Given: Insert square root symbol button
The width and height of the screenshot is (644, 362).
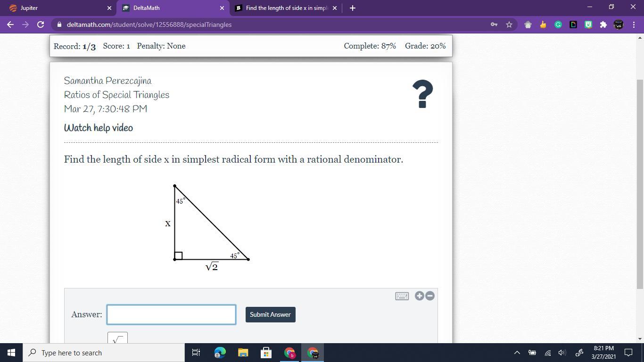Looking at the screenshot, I should click(x=117, y=338).
